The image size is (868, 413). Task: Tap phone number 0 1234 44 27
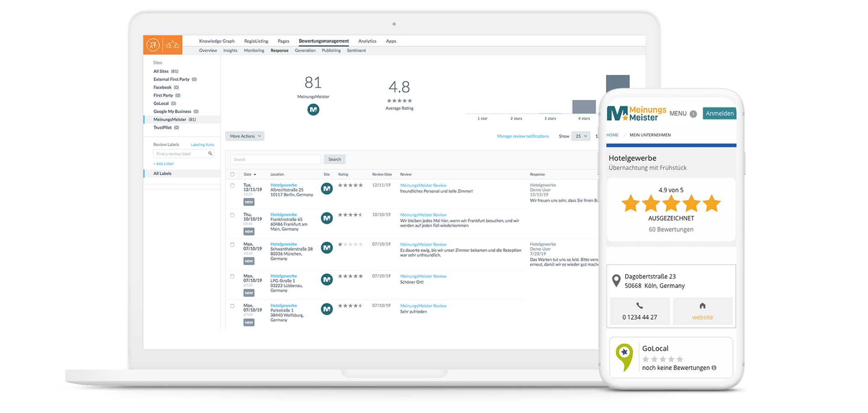click(x=640, y=317)
